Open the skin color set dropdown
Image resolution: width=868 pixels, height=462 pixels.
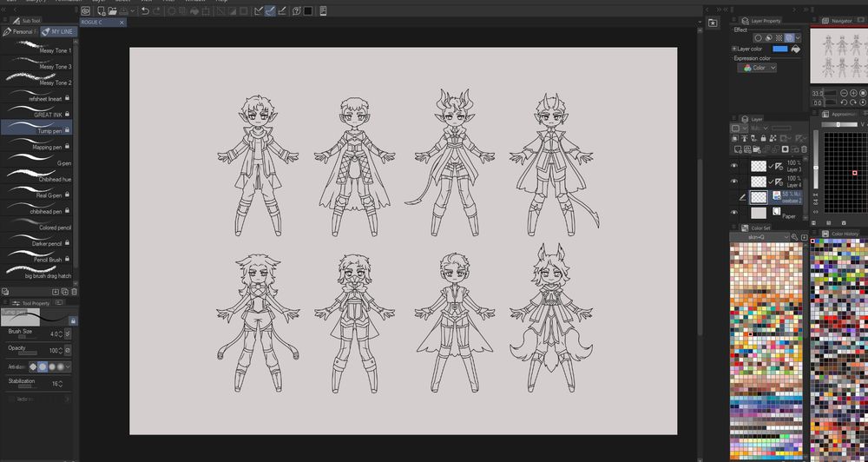[759, 237]
